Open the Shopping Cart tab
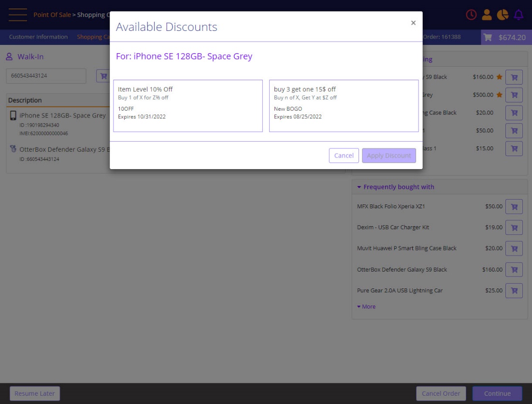 (x=93, y=37)
